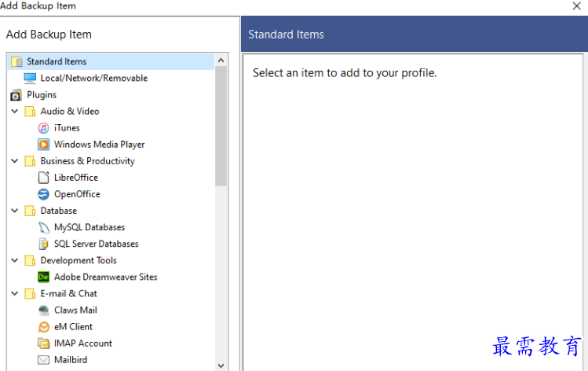Screen dimensions: 588x371
Task: Choose IMAP Account backup item
Action: point(83,343)
